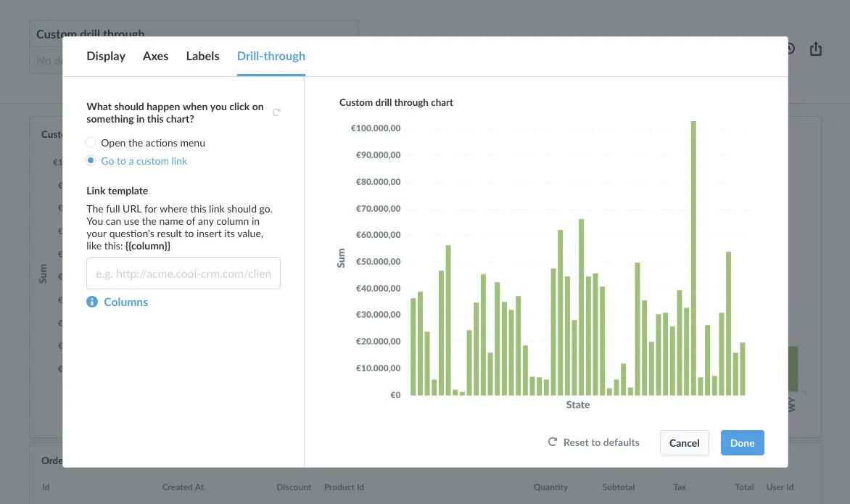
Task: Click the reset icon beside the click question
Action: click(276, 112)
